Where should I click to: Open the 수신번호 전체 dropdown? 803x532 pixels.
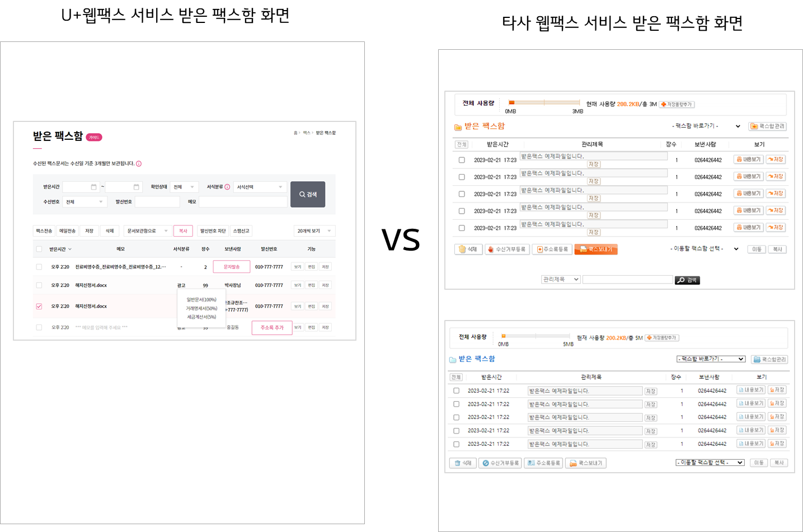click(x=84, y=202)
